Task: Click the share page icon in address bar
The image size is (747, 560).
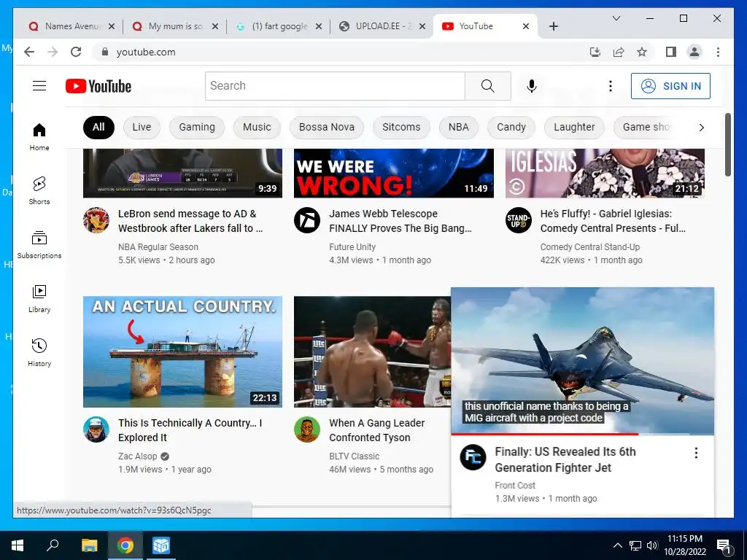Action: pos(619,52)
